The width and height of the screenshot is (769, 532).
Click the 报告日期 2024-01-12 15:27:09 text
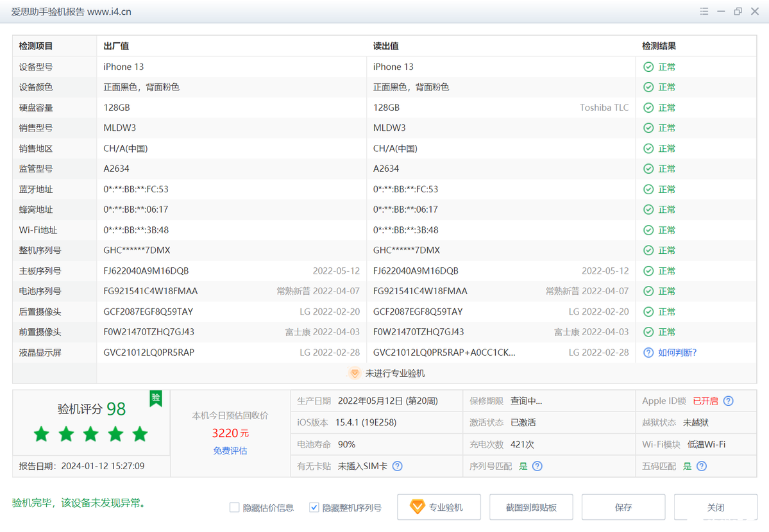tap(82, 466)
